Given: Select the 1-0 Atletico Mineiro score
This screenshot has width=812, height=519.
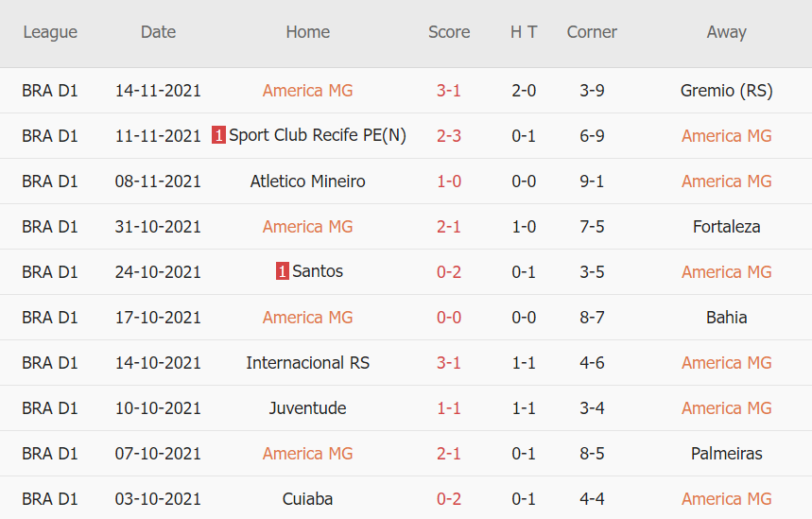Looking at the screenshot, I should point(449,182).
